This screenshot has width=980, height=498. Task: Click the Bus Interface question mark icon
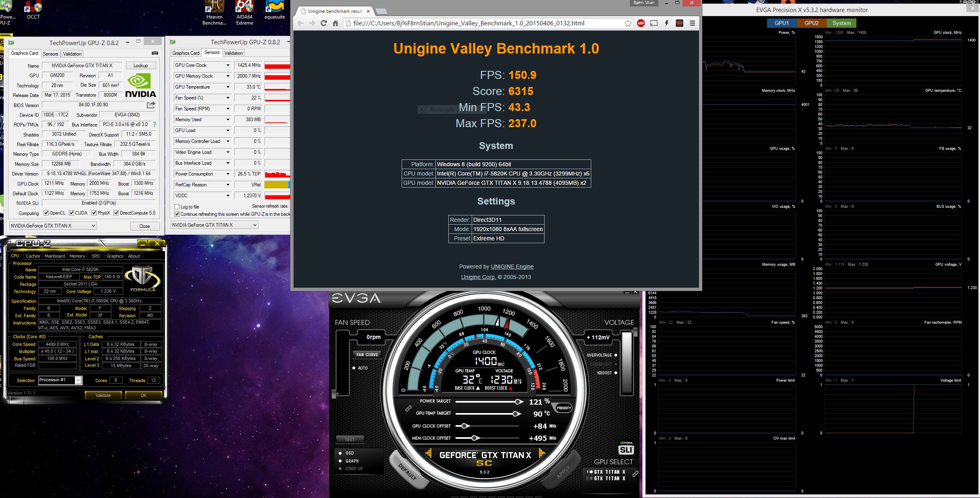[x=155, y=124]
